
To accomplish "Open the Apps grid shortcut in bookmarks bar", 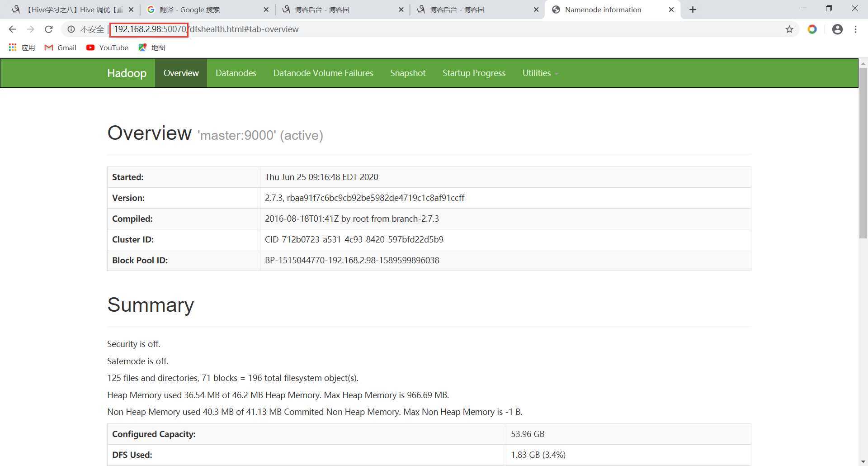I will click(x=22, y=48).
